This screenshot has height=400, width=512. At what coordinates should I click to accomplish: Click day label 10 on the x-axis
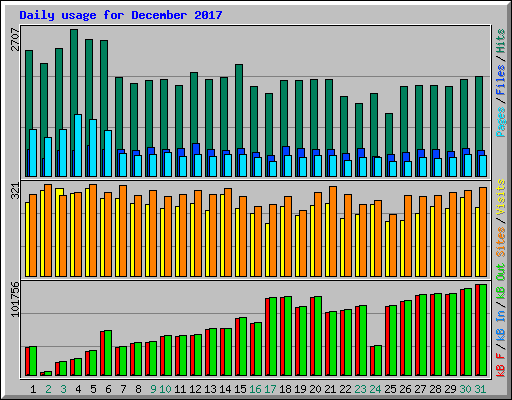pos(165,389)
